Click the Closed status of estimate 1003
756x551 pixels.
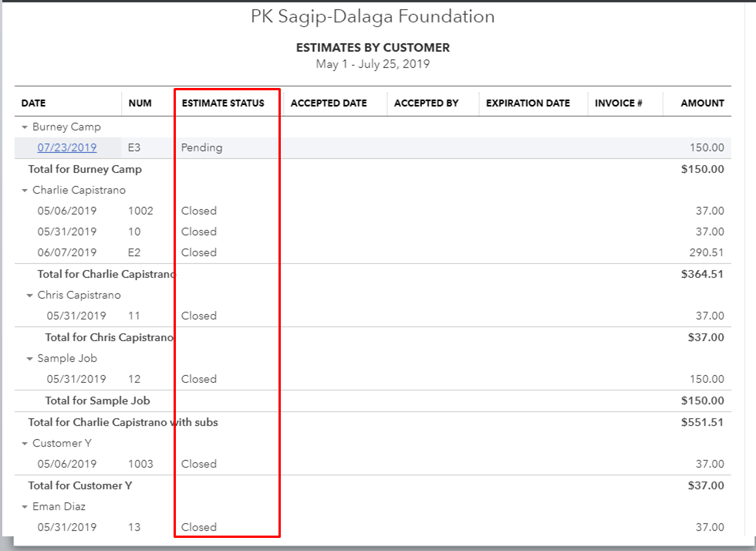[199, 464]
